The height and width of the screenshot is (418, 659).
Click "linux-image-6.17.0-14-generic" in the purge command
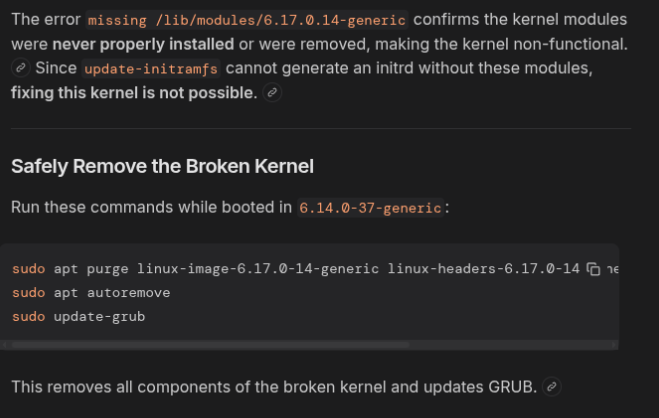click(258, 268)
